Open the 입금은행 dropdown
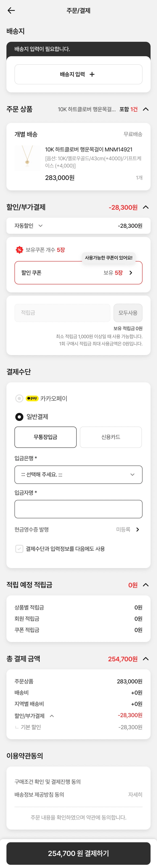This screenshot has height=868, width=157. [x=78, y=474]
